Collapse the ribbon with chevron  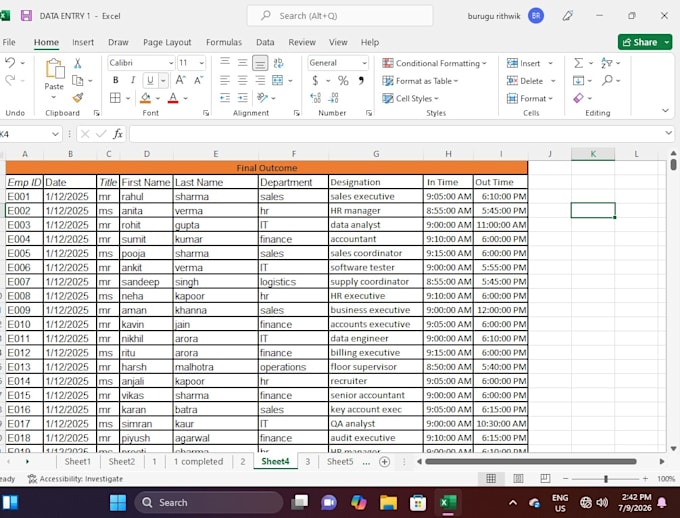pyautogui.click(x=665, y=111)
